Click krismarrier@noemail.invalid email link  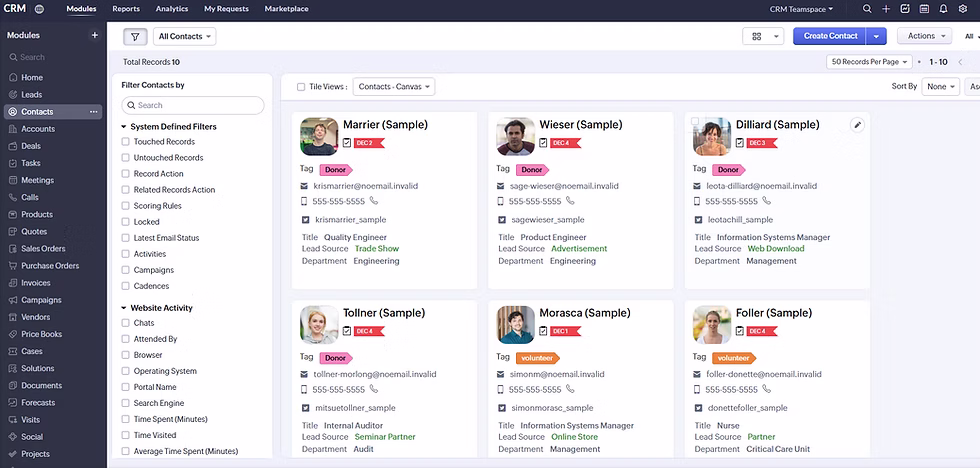point(366,186)
